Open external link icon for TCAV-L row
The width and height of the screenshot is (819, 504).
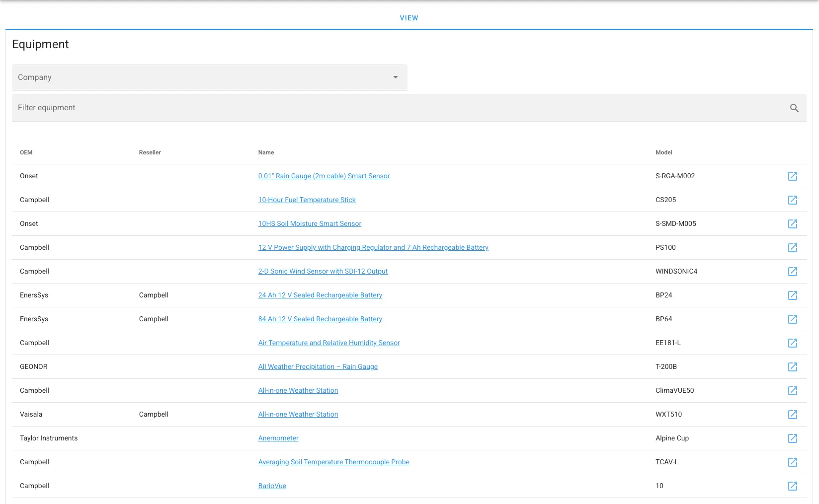click(793, 462)
